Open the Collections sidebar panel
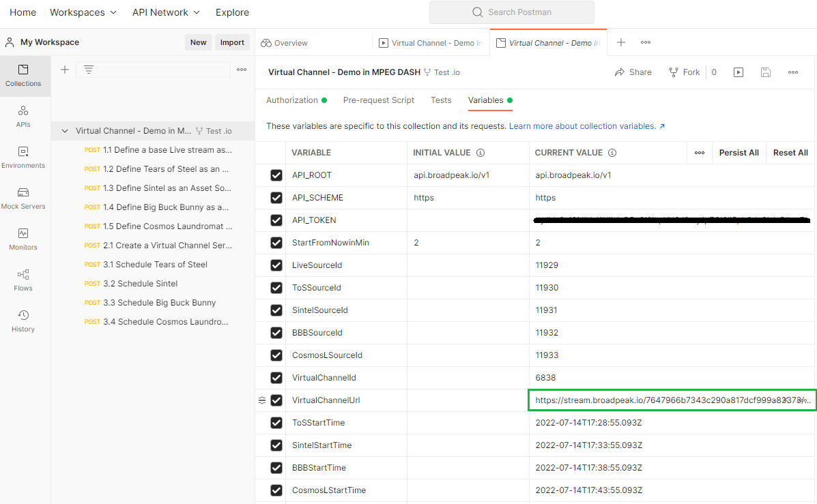Viewport: 817px width, 504px height. pyautogui.click(x=23, y=76)
